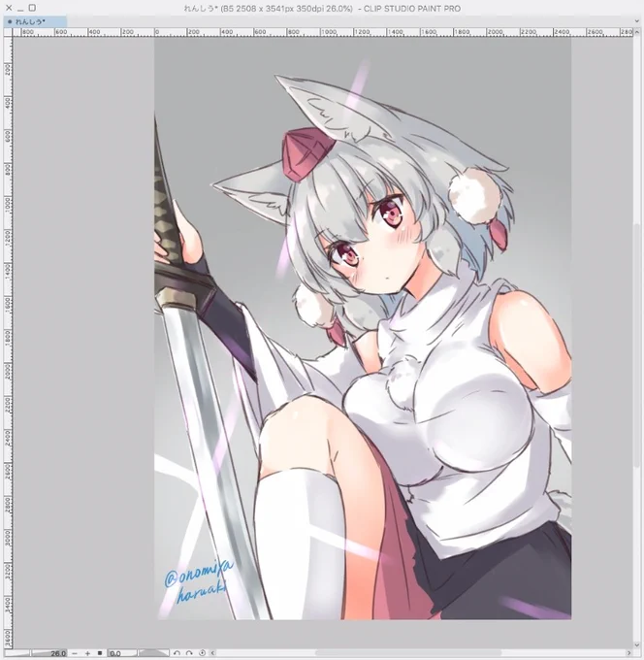
Task: Click the fit-to-screen square icon
Action: coord(100,653)
